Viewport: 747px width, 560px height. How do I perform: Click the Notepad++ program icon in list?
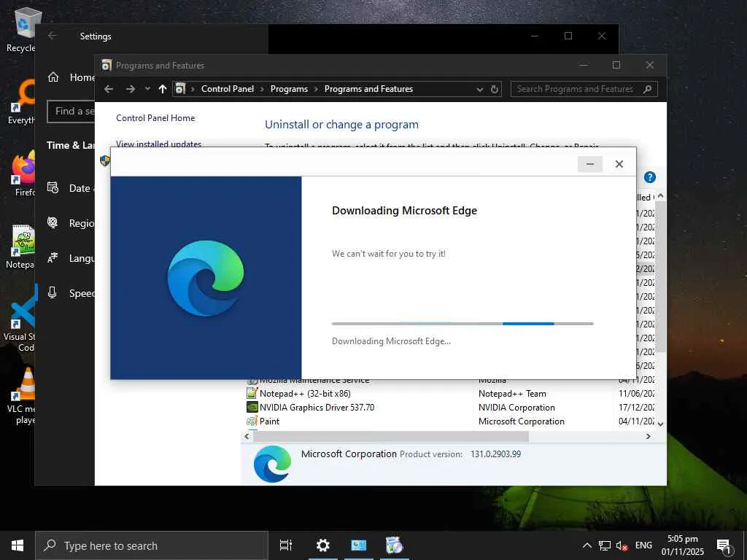pos(252,393)
